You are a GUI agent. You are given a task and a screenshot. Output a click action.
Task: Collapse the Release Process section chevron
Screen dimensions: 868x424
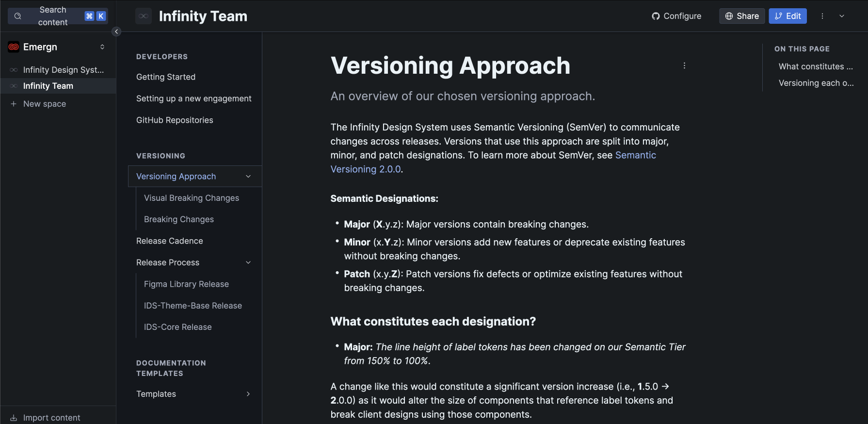tap(248, 262)
